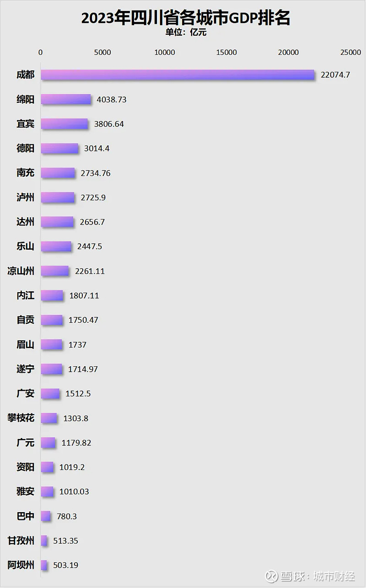366x588 pixels.
Task: Click the 广元 bar
Action: [48, 443]
